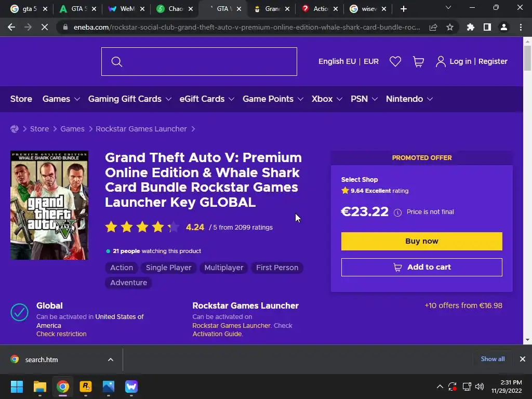Open the Chrome extensions puzzle icon
This screenshot has height=399, width=532.
[x=471, y=27]
